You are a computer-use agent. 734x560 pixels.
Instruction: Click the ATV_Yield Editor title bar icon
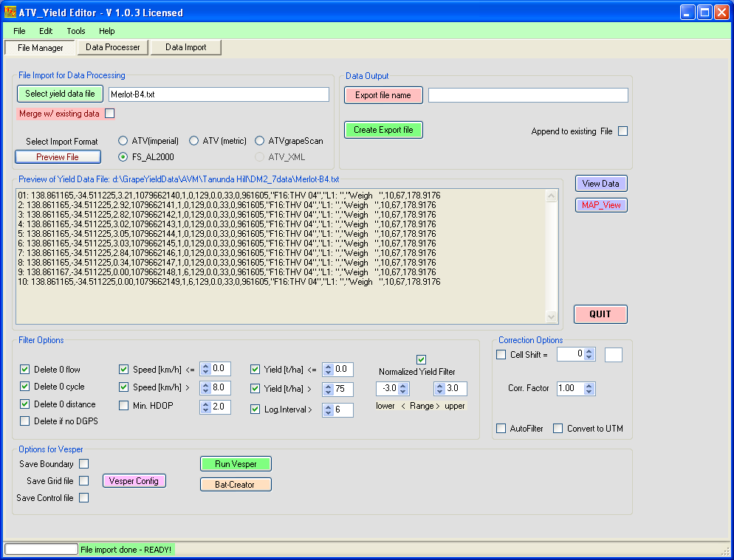(10, 12)
